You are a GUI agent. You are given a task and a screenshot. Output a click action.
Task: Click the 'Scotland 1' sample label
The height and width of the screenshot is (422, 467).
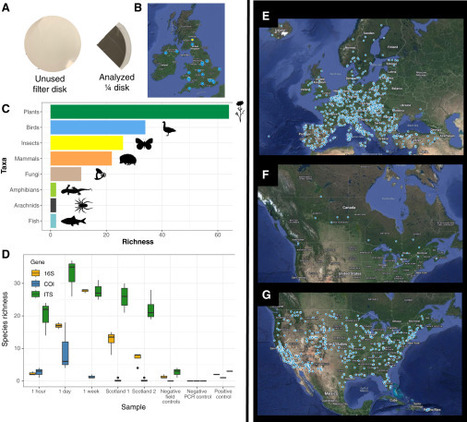click(118, 391)
